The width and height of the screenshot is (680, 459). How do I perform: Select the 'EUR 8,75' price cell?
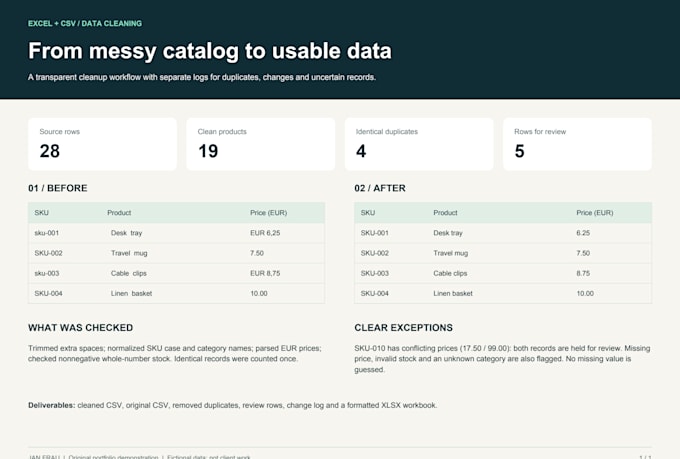(265, 273)
